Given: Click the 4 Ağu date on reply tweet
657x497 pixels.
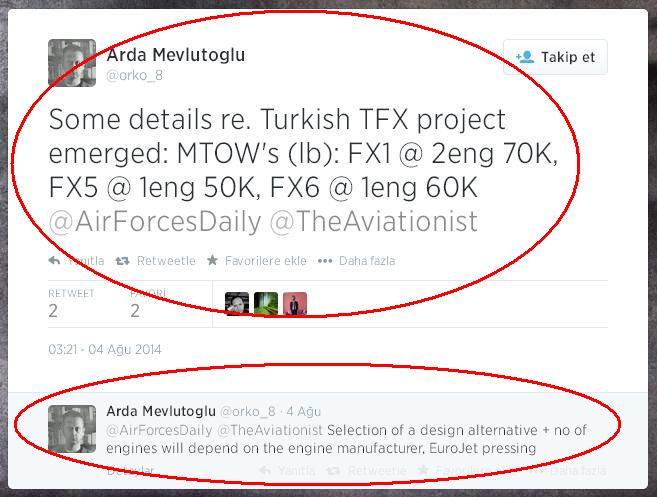Looking at the screenshot, I should (x=304, y=412).
